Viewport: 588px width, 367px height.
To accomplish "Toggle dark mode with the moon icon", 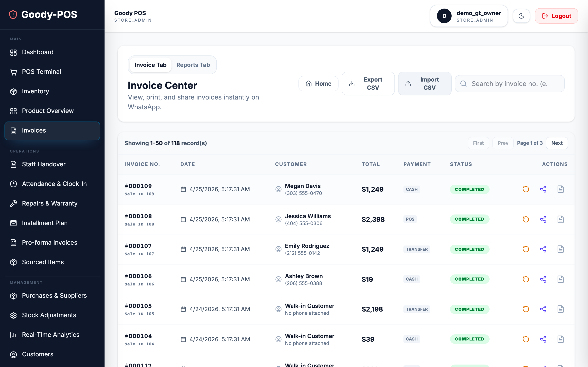I will (521, 16).
